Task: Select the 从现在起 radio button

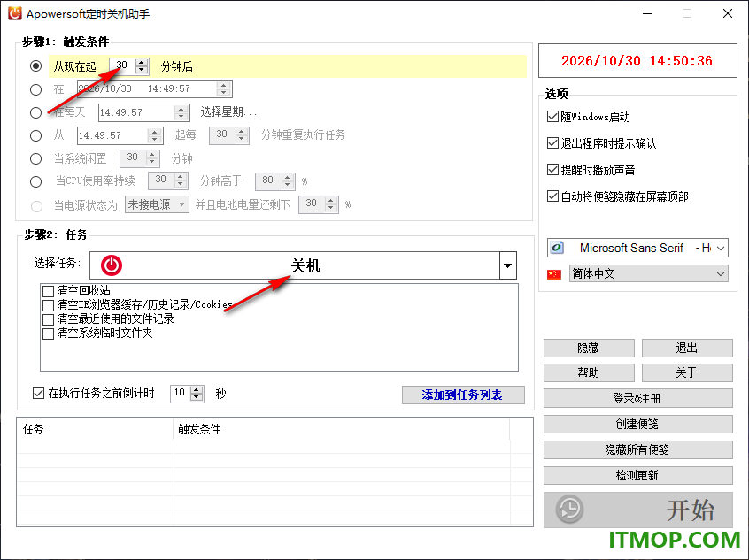Action: coord(35,65)
